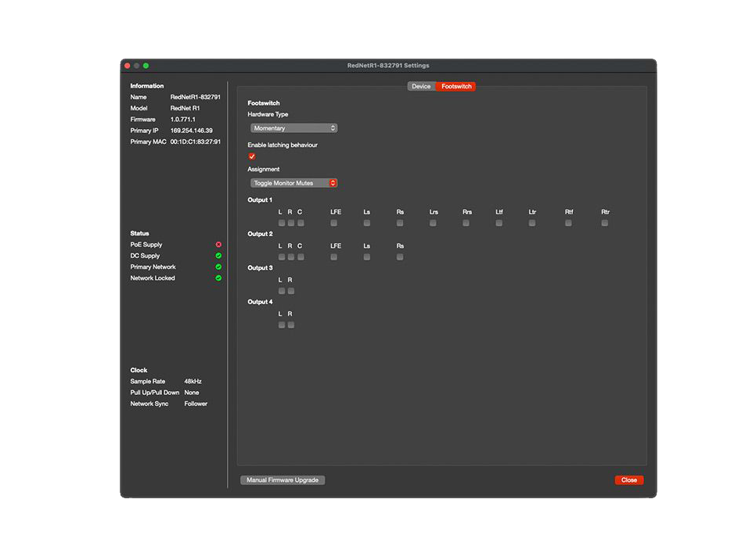Check Output 1 Rs channel box
The height and width of the screenshot is (553, 756).
click(x=400, y=223)
